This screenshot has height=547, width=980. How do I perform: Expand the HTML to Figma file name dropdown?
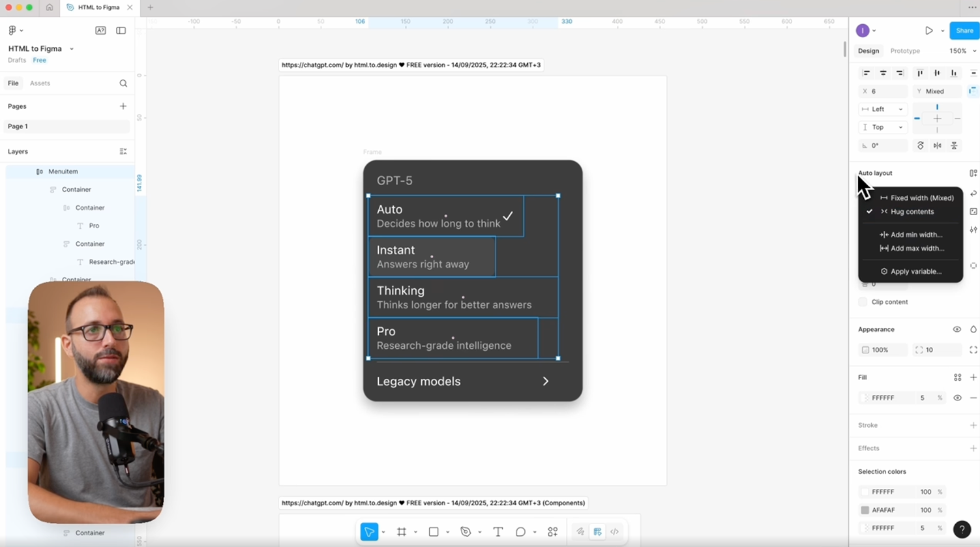tap(72, 49)
